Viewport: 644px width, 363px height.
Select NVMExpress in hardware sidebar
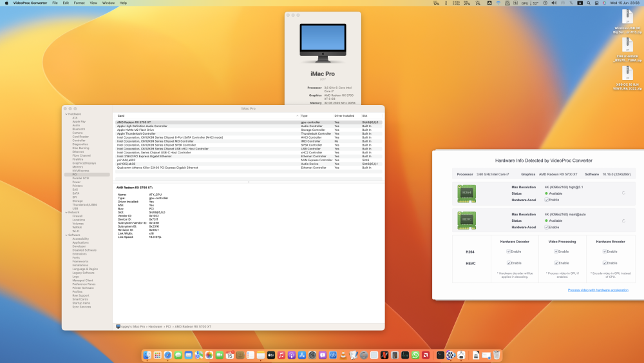pos(80,171)
